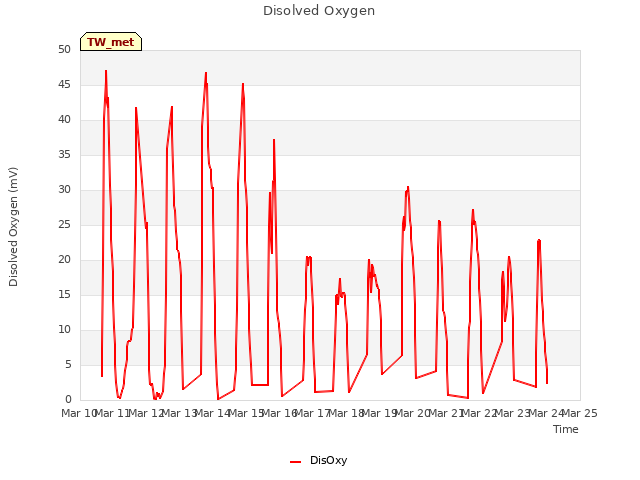Click the 45 y-axis value

[x=64, y=84]
